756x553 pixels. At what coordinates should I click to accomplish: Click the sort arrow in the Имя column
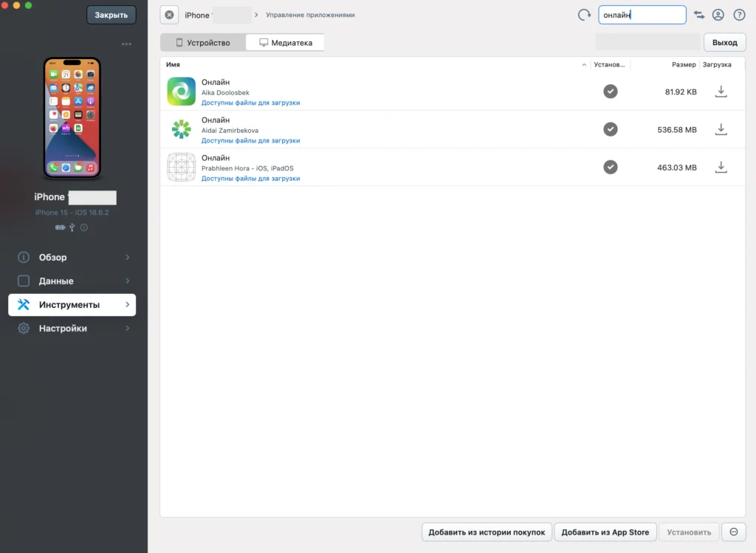(x=584, y=65)
